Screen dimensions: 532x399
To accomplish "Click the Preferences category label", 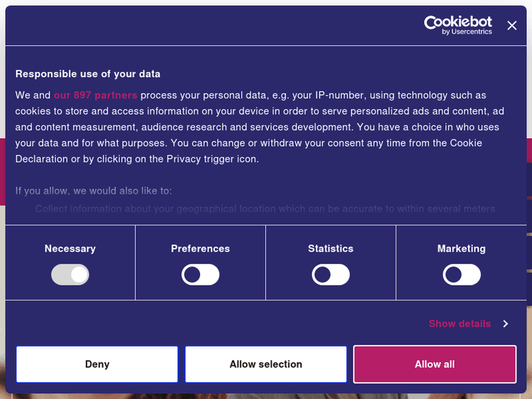I will point(201,249).
